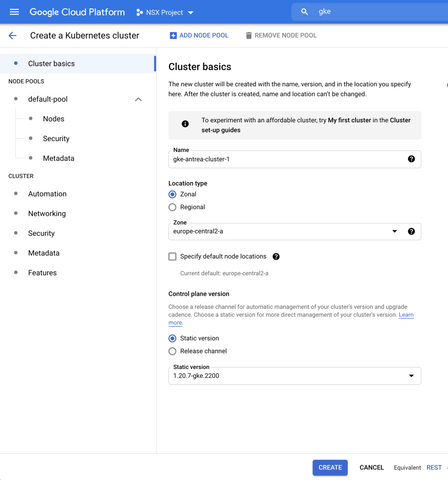Click help icon for default node locations
Viewport: 448px width, 480px height.
pyautogui.click(x=276, y=256)
